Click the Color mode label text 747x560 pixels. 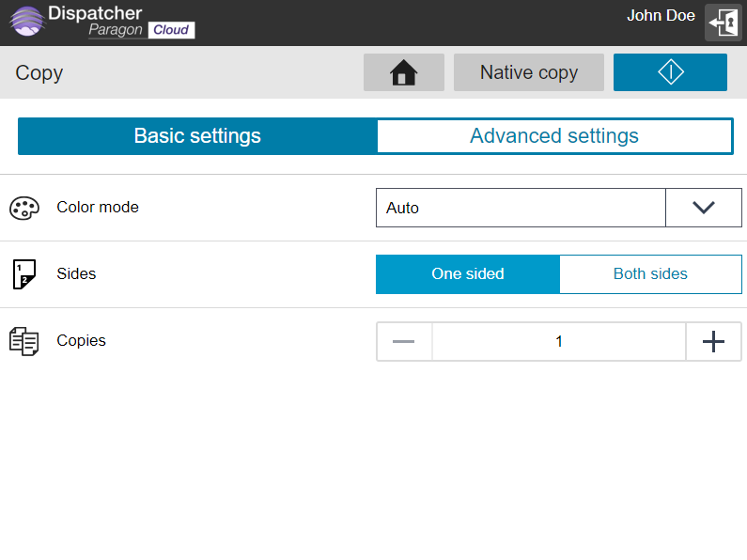[x=98, y=208]
